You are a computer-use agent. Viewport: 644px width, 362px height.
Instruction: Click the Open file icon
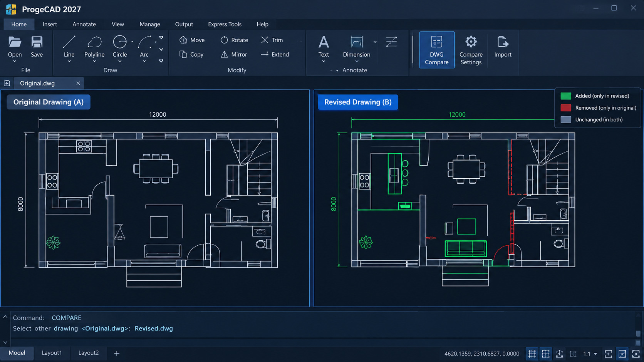[x=15, y=42]
